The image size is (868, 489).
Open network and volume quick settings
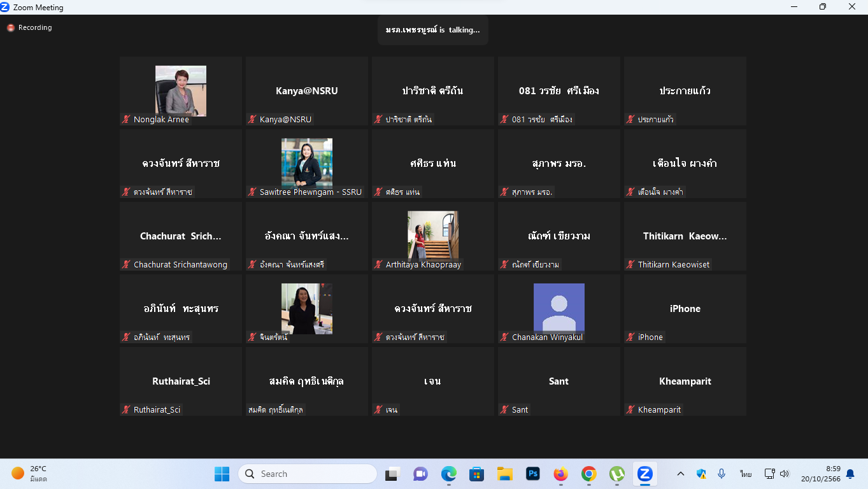(x=777, y=474)
